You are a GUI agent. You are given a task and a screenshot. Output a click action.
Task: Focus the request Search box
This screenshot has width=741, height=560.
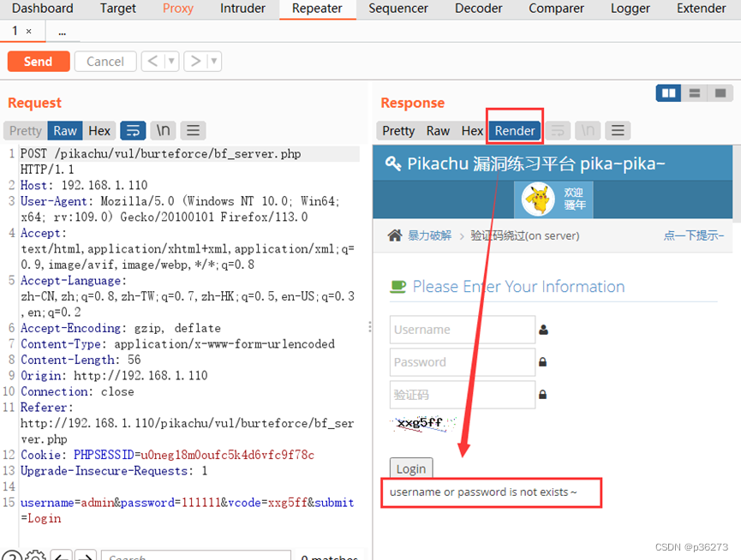click(195, 557)
